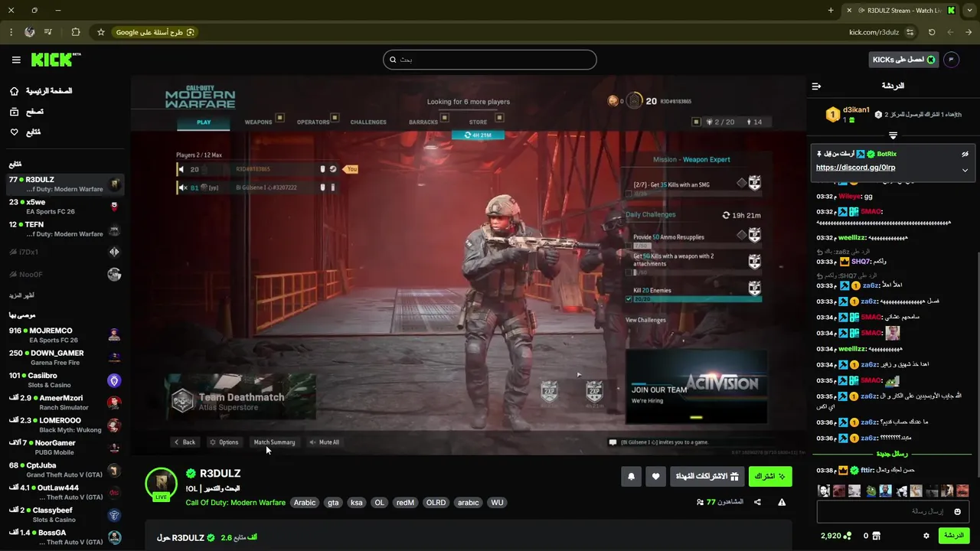Expand the pinned message chevron
Screen dimensions: 980x551
tap(965, 170)
